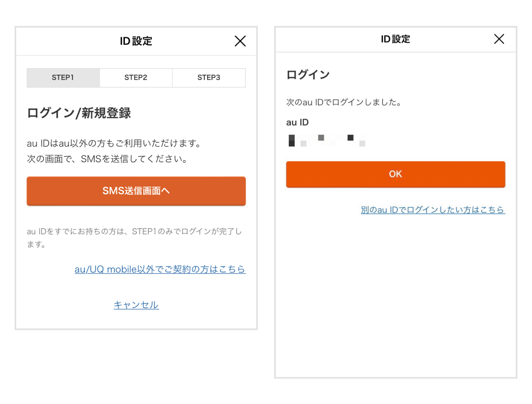Image resolution: width=532 pixels, height=404 pixels.
Task: Click the ログイン/新規登録 heading
Action: tap(79, 113)
